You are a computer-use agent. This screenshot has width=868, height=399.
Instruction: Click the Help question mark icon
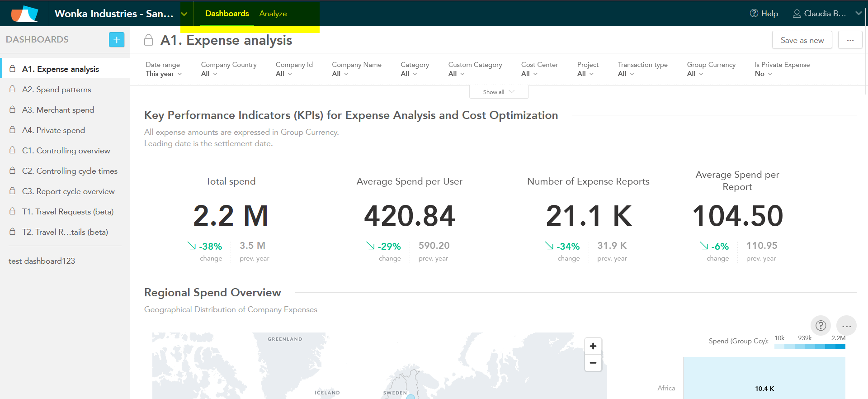point(754,14)
